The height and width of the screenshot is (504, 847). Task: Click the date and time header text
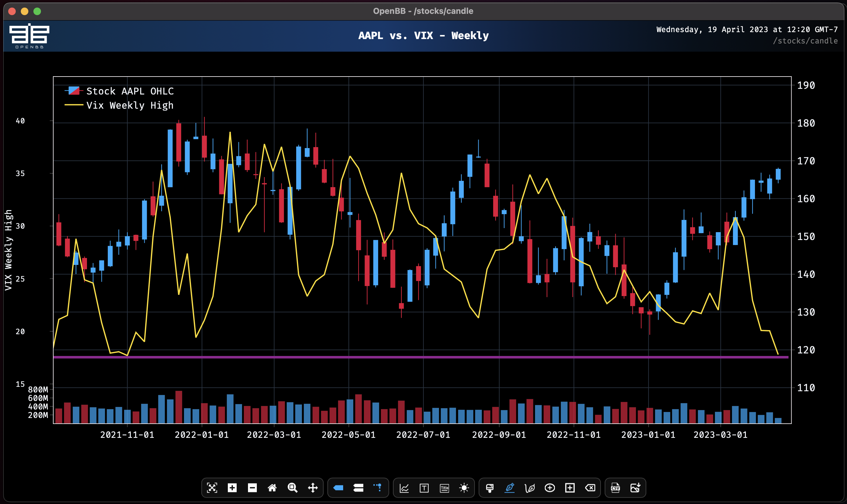[x=747, y=30]
